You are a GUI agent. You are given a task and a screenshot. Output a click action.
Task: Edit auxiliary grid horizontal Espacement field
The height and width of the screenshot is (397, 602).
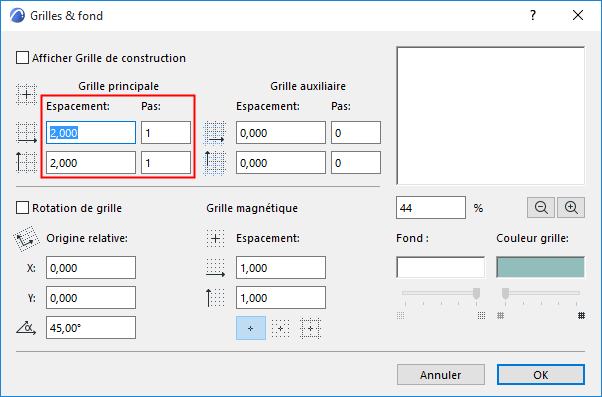pyautogui.click(x=281, y=133)
